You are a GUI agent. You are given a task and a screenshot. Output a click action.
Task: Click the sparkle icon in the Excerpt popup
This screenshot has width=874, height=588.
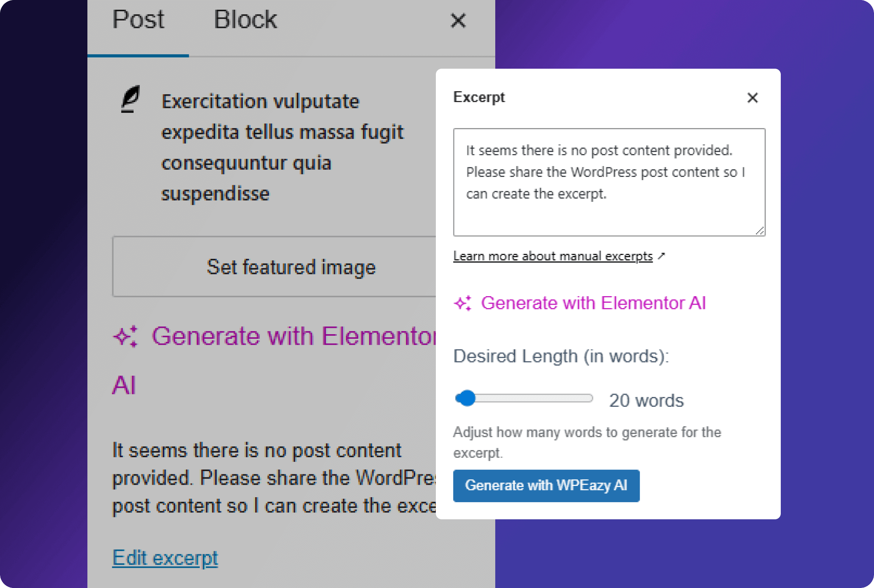tap(463, 303)
